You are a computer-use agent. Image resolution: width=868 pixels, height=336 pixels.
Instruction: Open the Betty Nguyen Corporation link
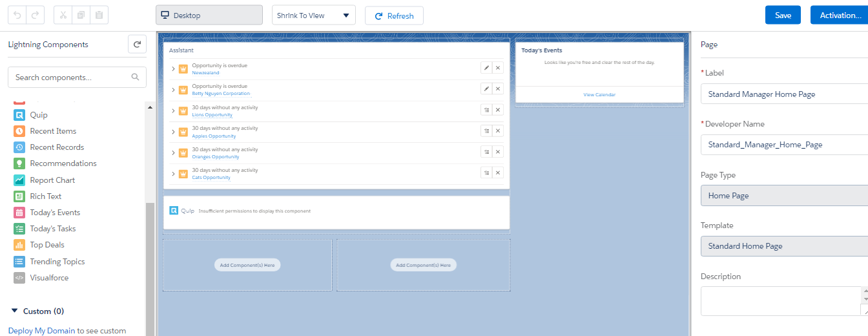(x=221, y=94)
